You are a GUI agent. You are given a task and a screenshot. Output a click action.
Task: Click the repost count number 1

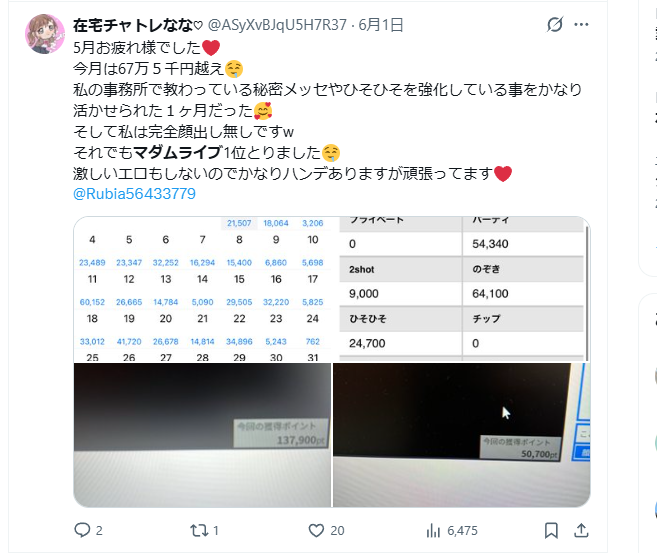coord(216,531)
